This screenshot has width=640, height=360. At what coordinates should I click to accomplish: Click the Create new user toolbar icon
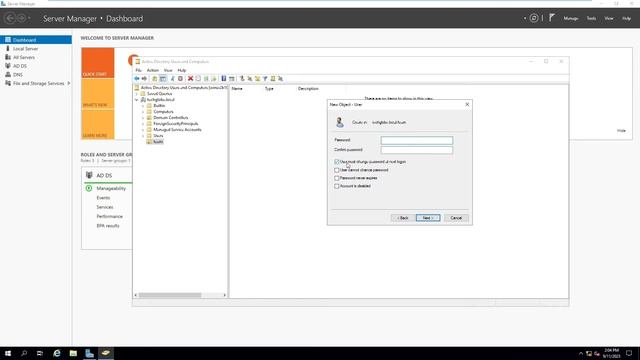click(x=242, y=78)
